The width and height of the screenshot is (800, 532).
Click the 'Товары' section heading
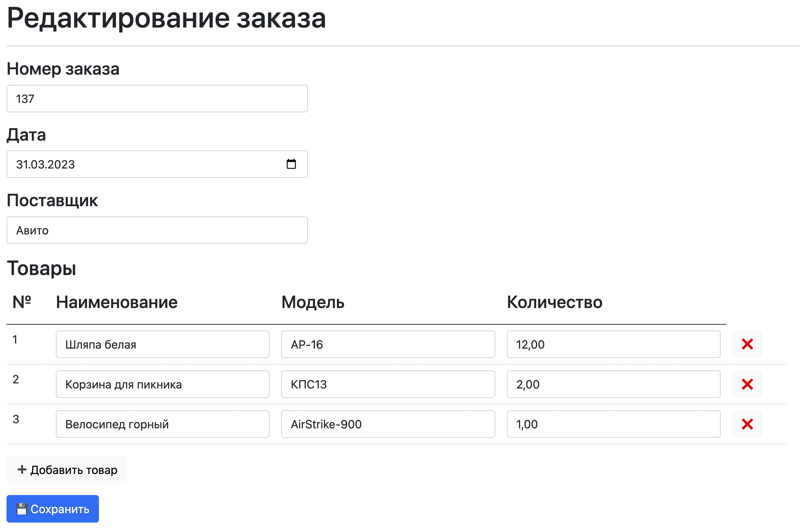(42, 269)
